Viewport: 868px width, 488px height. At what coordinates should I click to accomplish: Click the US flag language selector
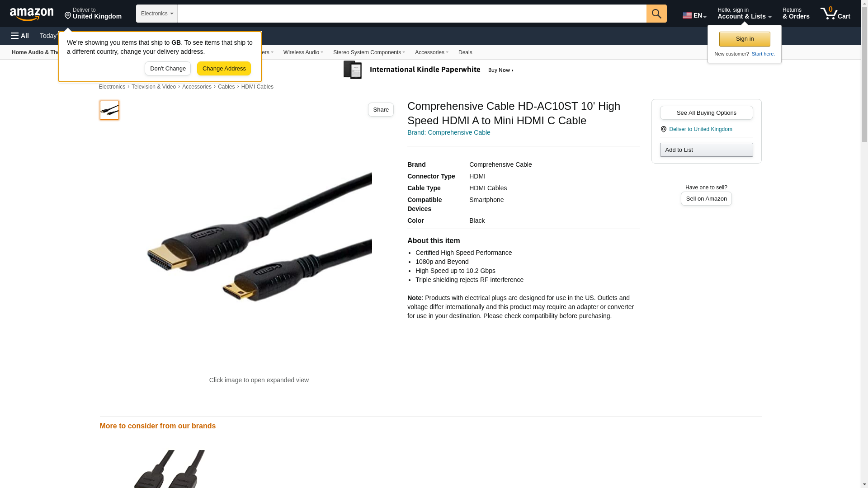pos(694,15)
